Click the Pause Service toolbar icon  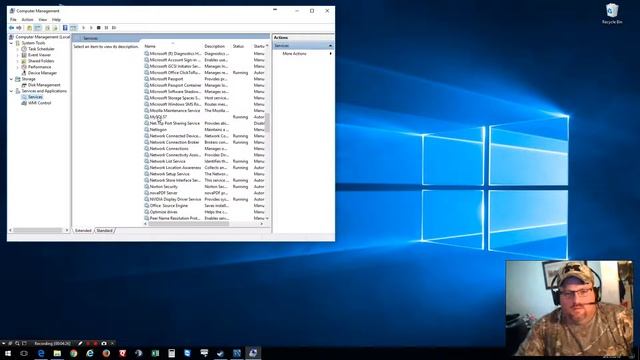[x=106, y=28]
